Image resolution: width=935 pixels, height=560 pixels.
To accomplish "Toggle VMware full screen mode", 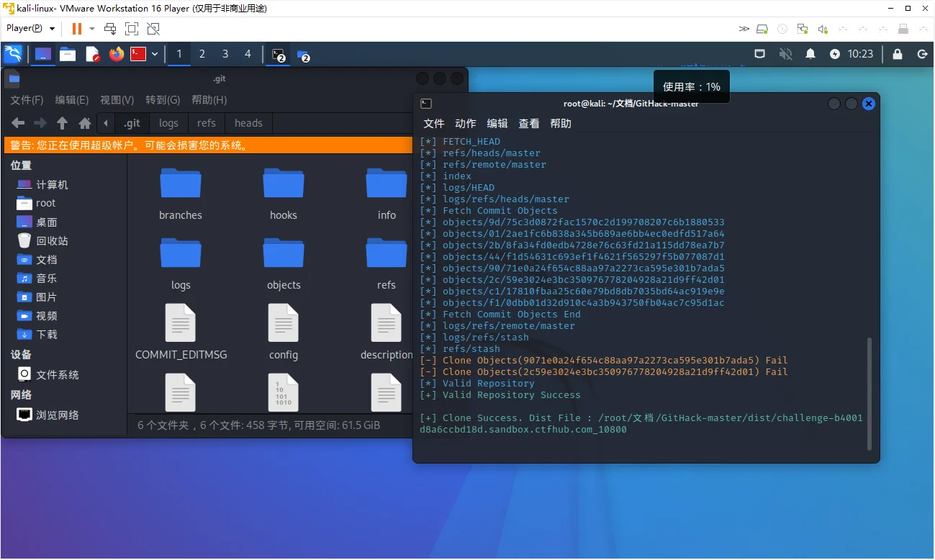I will pyautogui.click(x=132, y=29).
